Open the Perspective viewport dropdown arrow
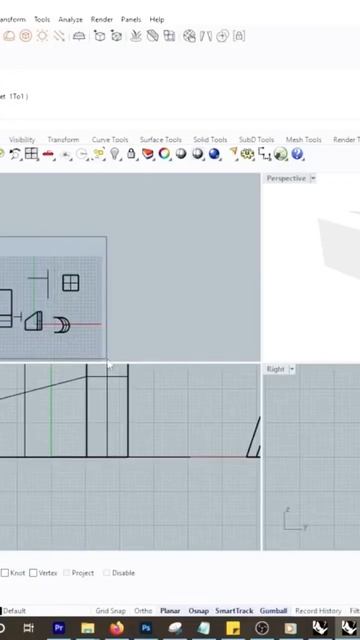 (313, 178)
